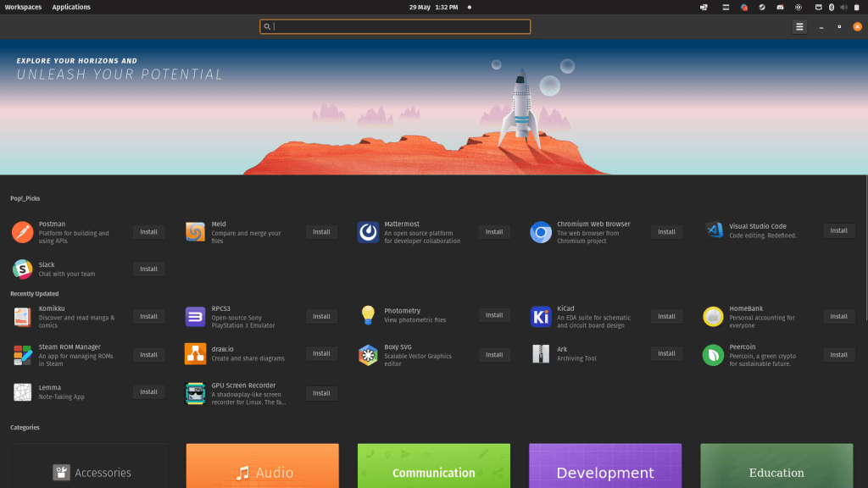Open the GPU Screen Recorder icon
868x488 pixels.
click(195, 393)
